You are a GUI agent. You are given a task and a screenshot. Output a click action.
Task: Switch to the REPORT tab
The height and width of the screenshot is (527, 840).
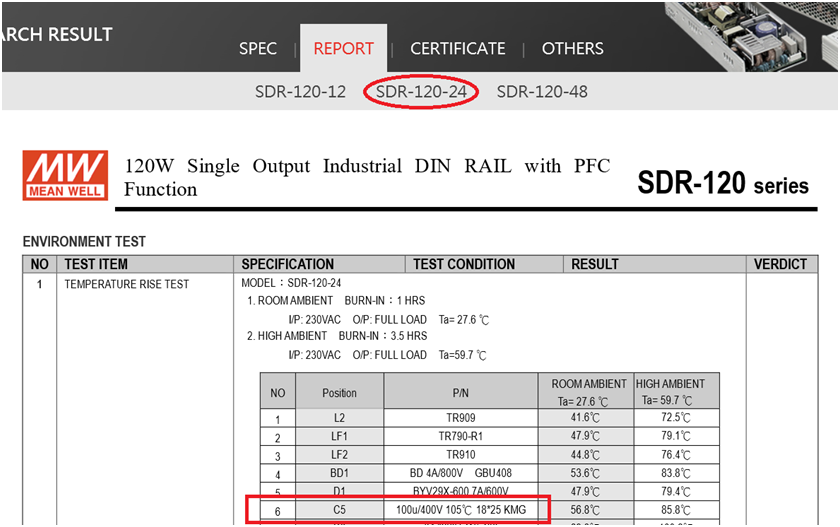point(343,48)
